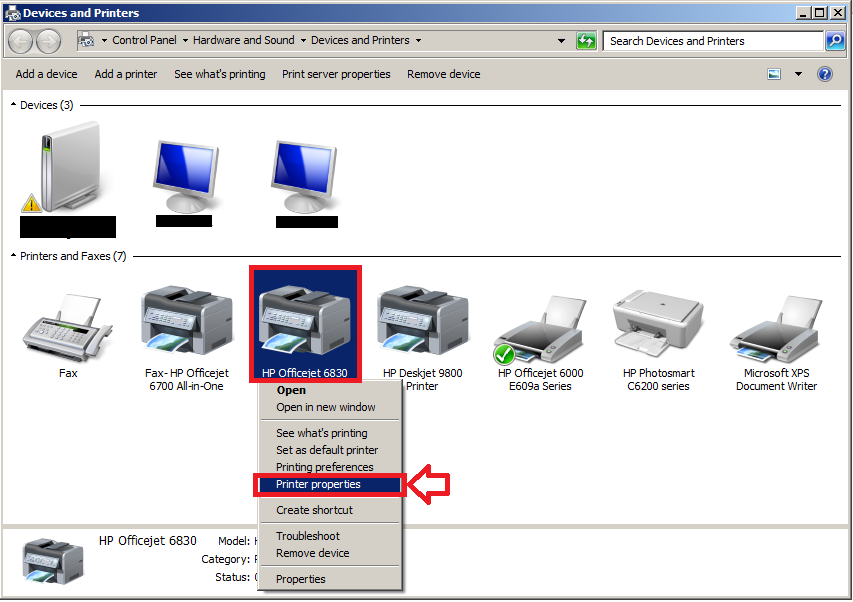
Task: Select the drive device with warning sign
Action: [66, 166]
